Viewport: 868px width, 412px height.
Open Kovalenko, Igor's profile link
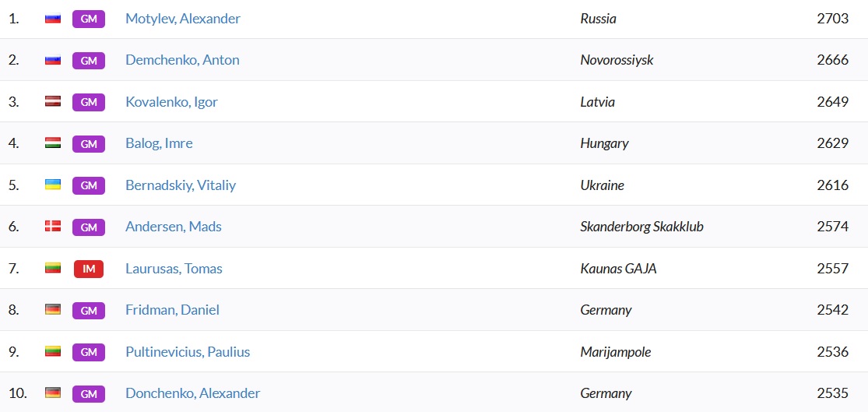tap(171, 102)
